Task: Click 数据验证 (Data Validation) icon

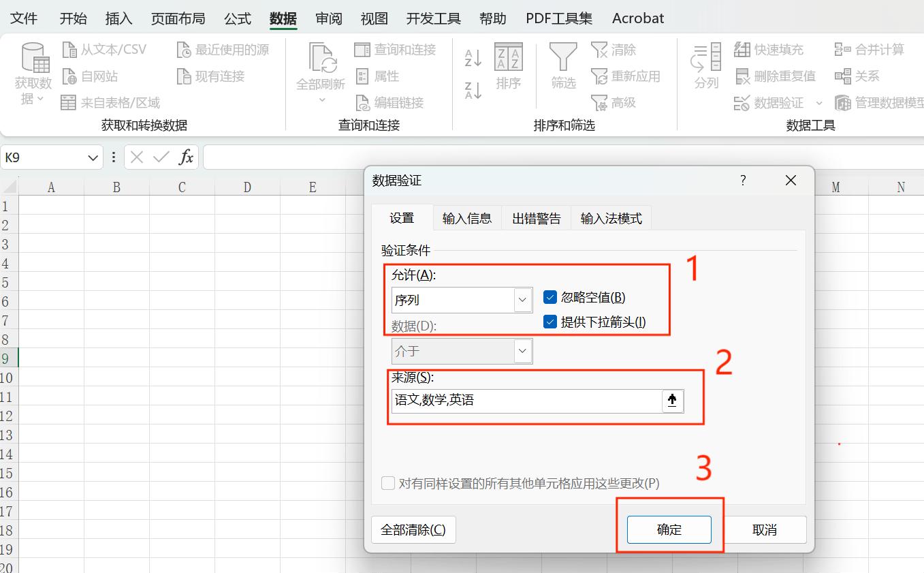Action: [742, 103]
